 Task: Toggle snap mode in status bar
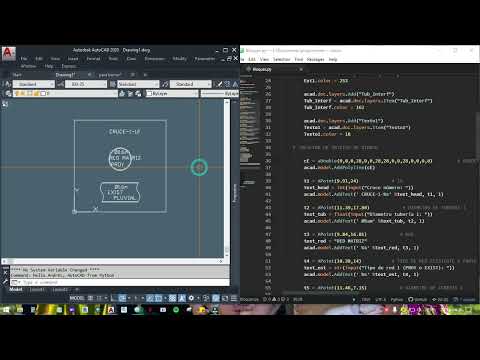[99, 298]
